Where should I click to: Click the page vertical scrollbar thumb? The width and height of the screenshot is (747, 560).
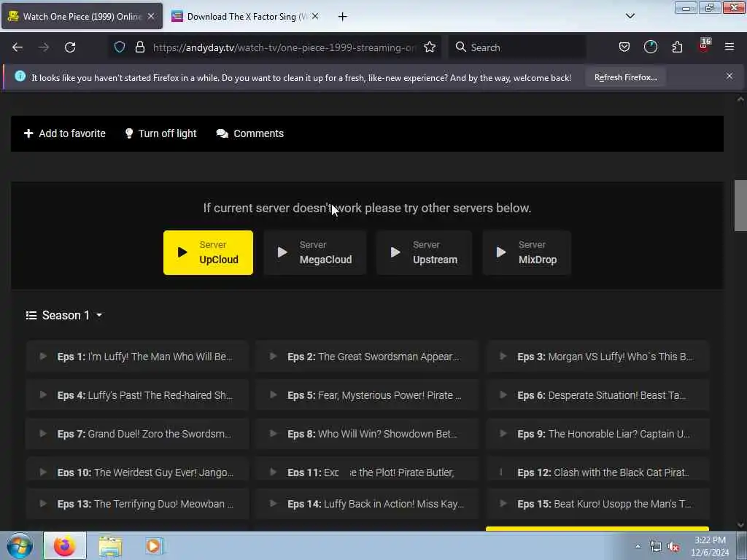tap(740, 206)
